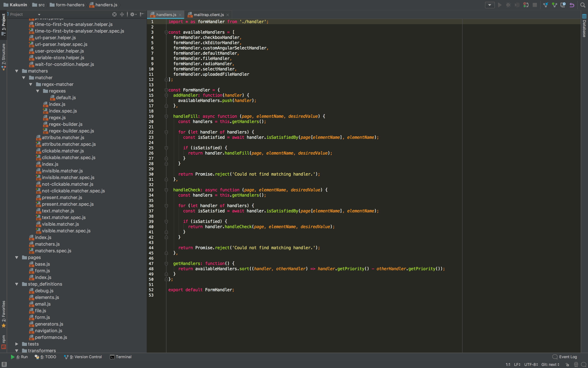Open the Terminal tool window
Viewport: 588px width, 368px height.
tap(121, 357)
